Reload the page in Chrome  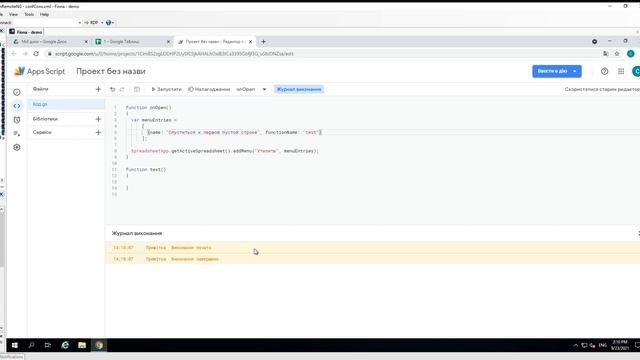pyautogui.click(x=36, y=53)
